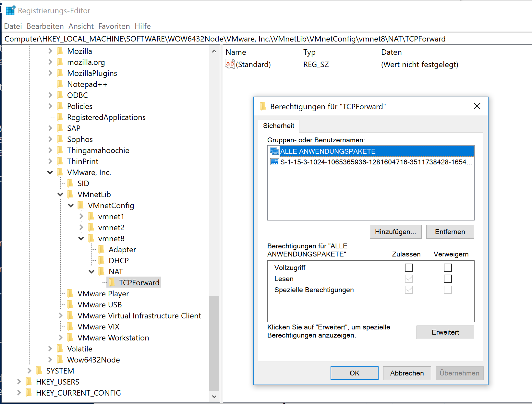Click the ODBC folder icon
This screenshot has height=404, width=532.
pyautogui.click(x=60, y=95)
